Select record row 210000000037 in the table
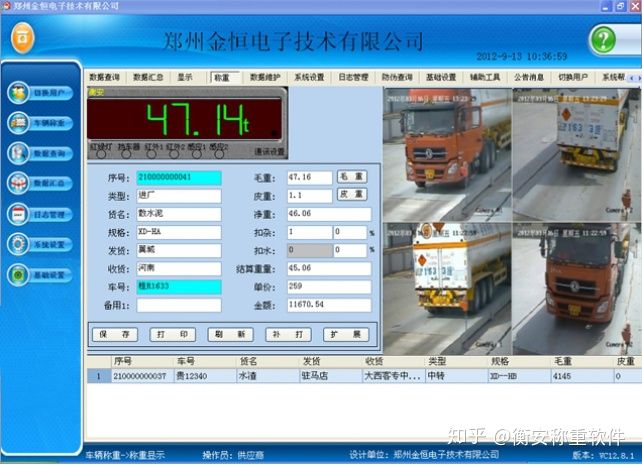 [143, 376]
